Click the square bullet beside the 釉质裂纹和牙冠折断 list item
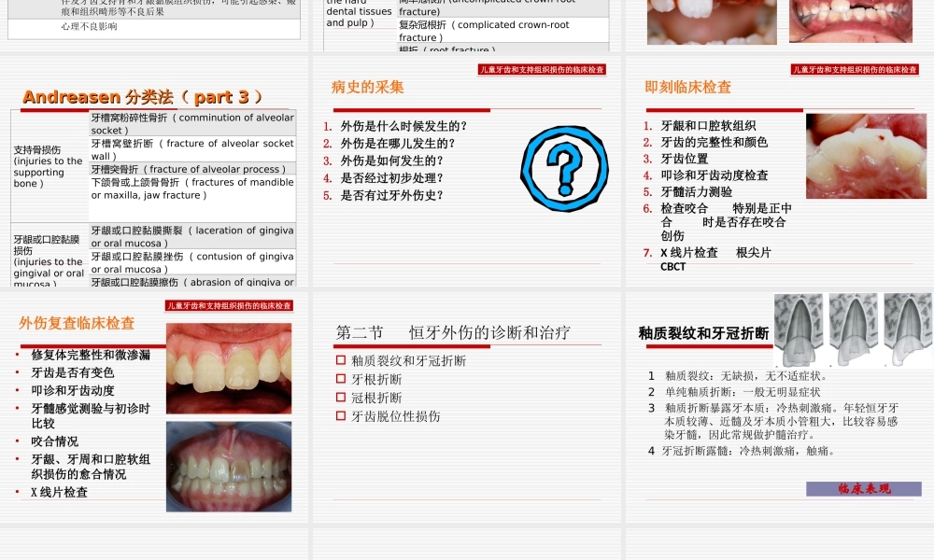The height and width of the screenshot is (560, 934). (x=341, y=360)
